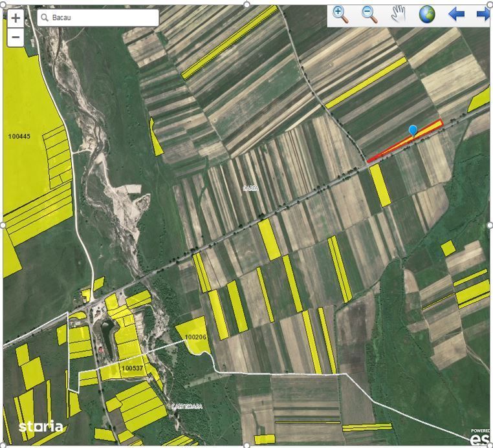Click the staria watermark logo

click(x=41, y=427)
